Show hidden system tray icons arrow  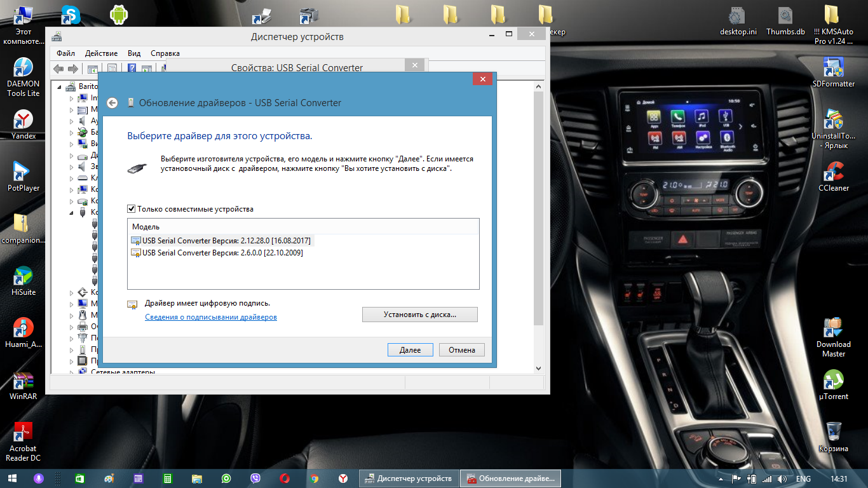click(x=721, y=478)
